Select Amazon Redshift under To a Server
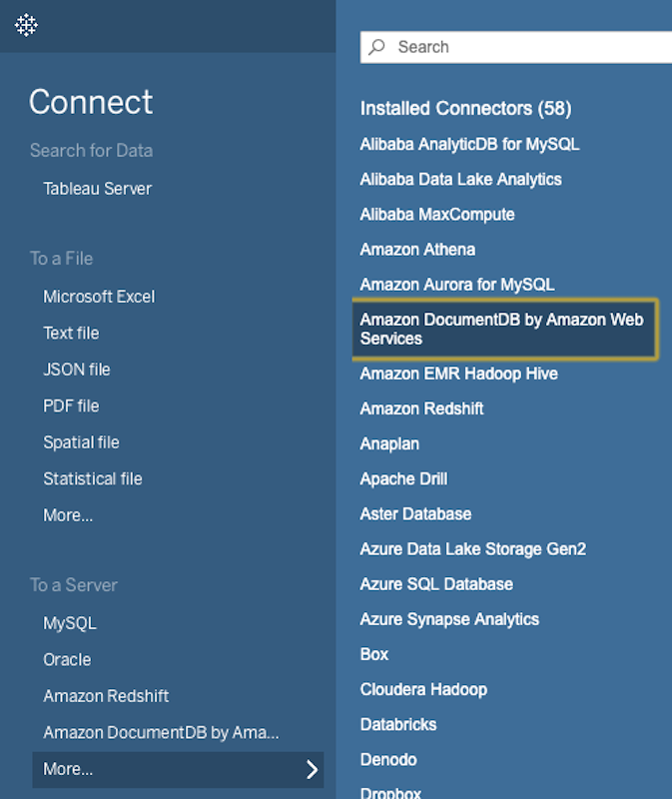This screenshot has height=799, width=672. (106, 695)
